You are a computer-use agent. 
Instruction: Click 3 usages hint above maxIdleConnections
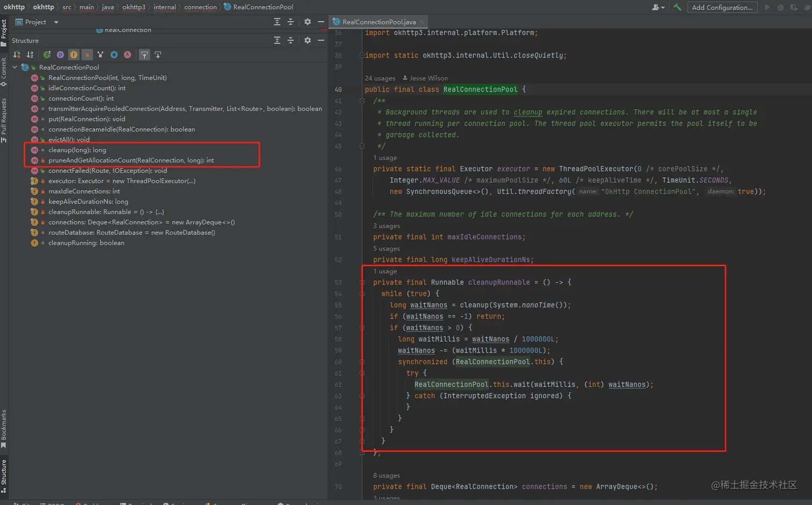[387, 226]
